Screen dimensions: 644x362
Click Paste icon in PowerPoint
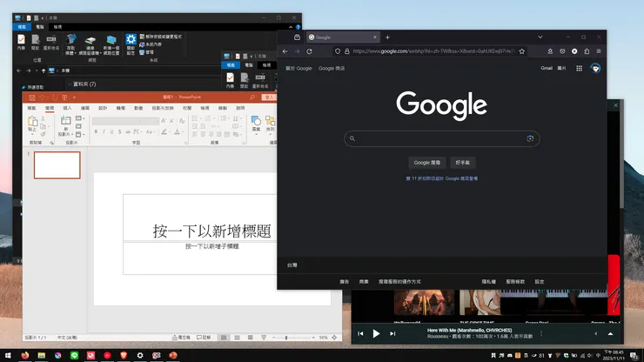(x=32, y=122)
